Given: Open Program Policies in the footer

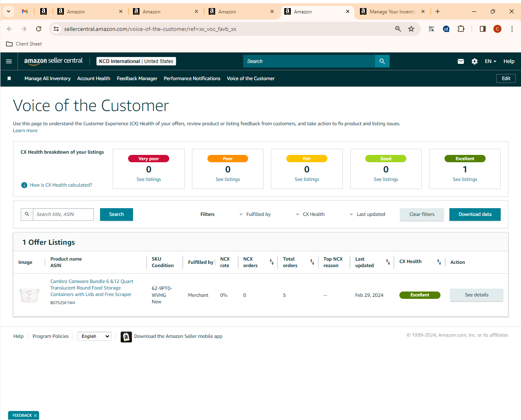Looking at the screenshot, I should (x=50, y=336).
